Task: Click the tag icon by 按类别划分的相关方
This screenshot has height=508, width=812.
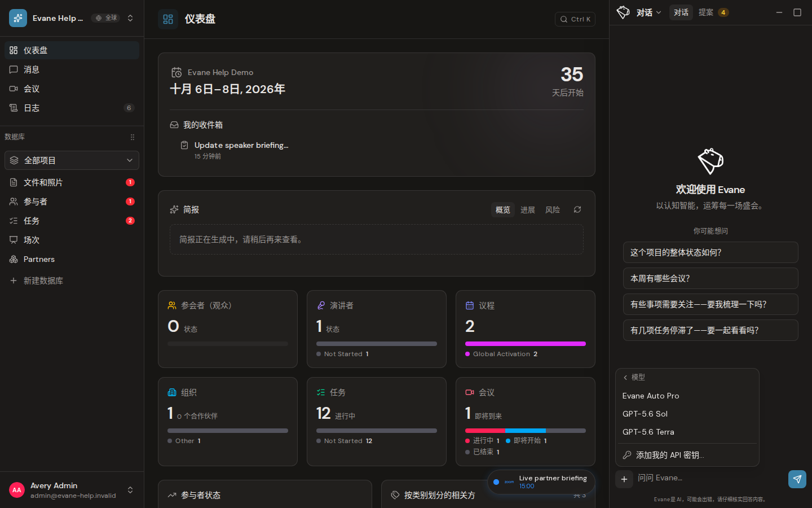Action: click(x=395, y=495)
